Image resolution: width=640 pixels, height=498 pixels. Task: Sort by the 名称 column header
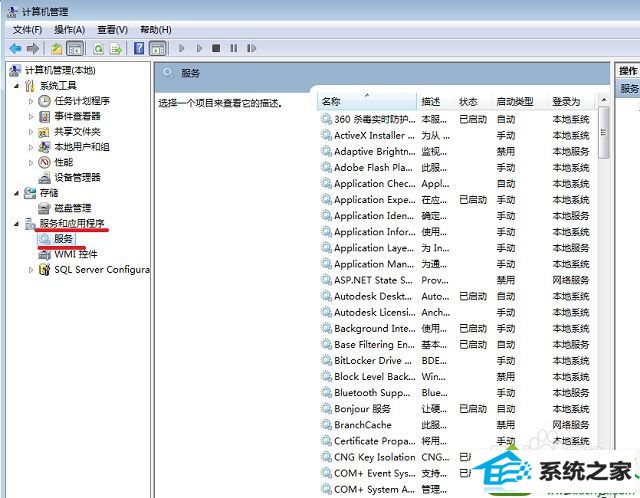point(367,101)
